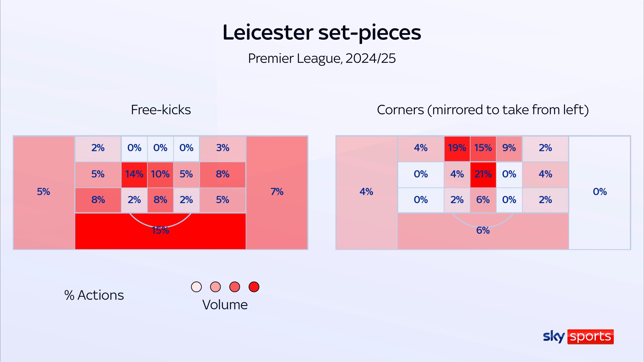
Task: Click the Free-kicks chart heading
Action: [161, 110]
